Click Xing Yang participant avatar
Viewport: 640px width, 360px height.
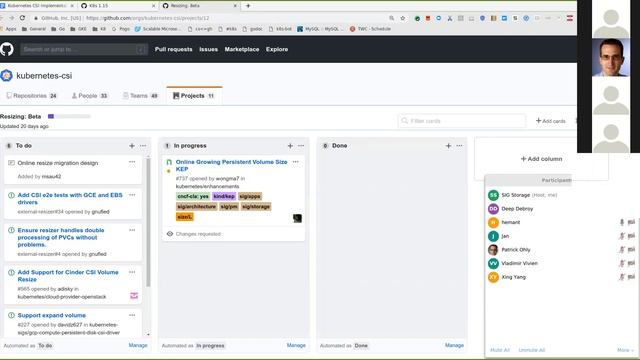493,277
